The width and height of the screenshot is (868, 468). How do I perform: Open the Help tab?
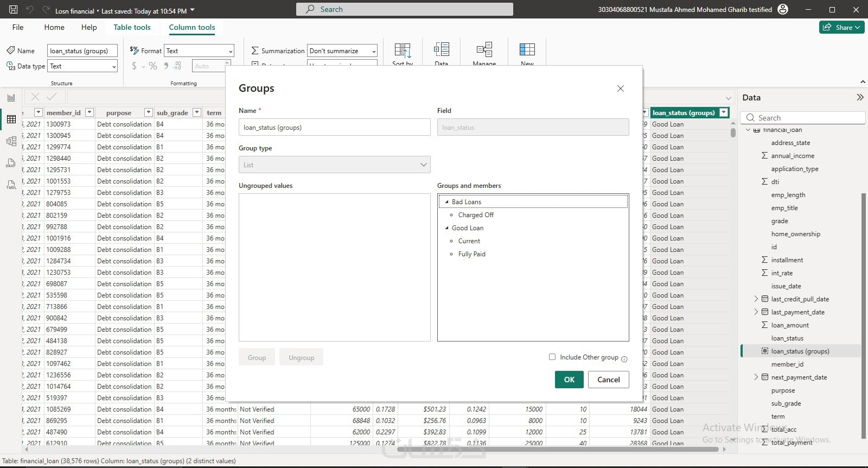tap(89, 27)
